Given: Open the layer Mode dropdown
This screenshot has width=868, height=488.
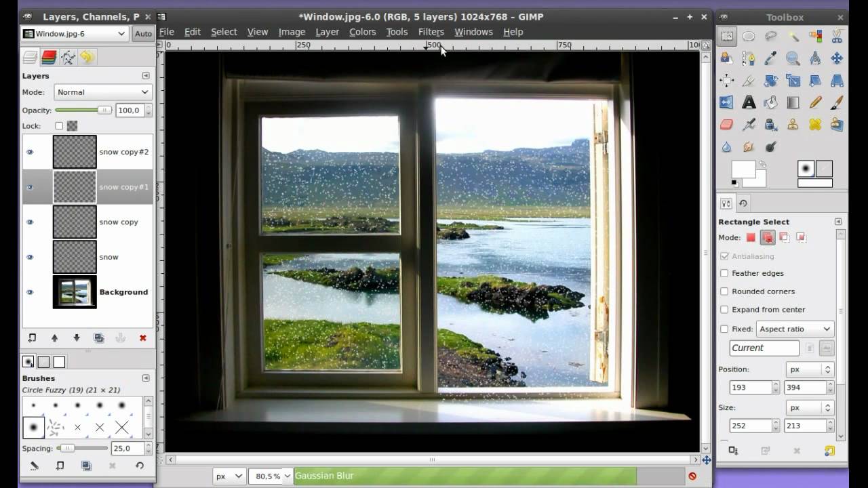Looking at the screenshot, I should tap(102, 92).
